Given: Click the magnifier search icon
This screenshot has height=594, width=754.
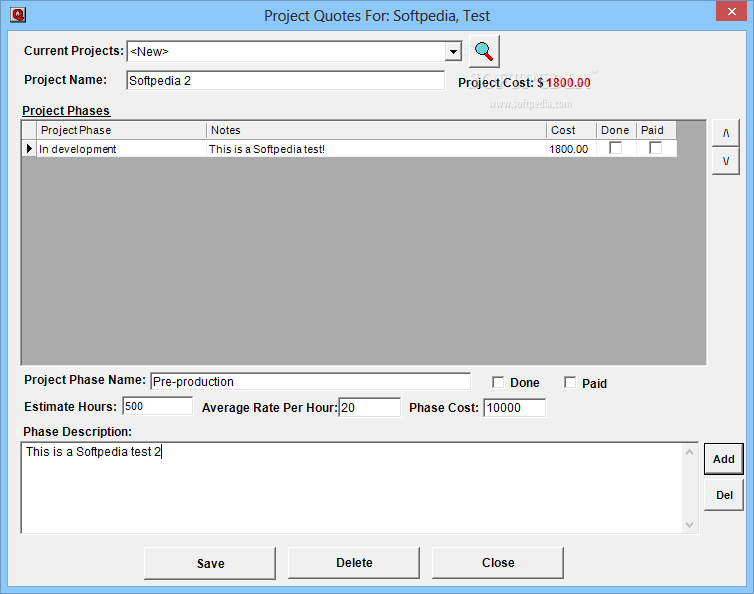Looking at the screenshot, I should tap(484, 51).
